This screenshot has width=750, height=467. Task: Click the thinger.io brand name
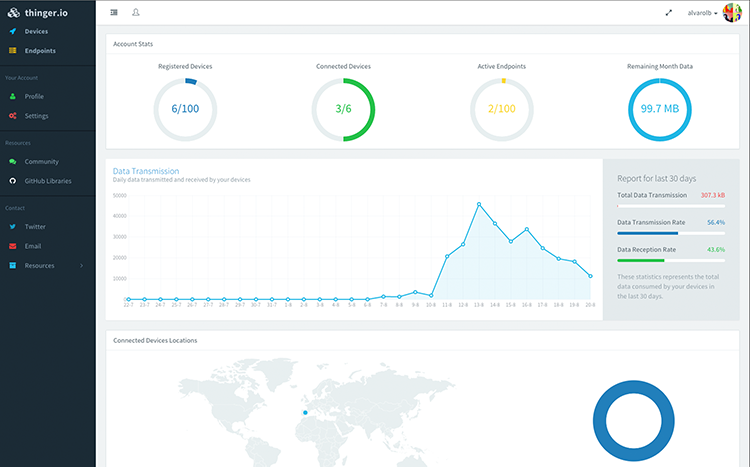[46, 13]
